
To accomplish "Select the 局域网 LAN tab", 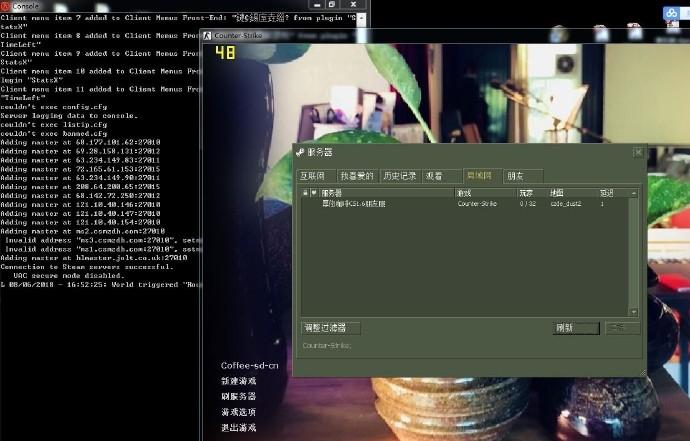I will click(x=482, y=176).
